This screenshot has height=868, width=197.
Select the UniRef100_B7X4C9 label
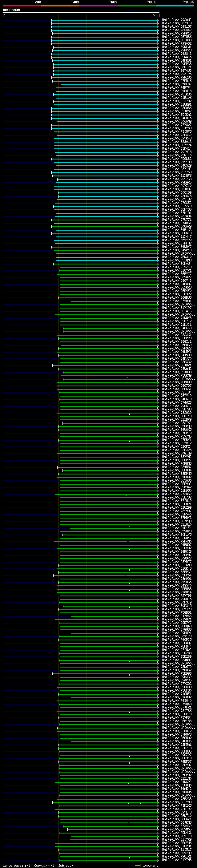tap(177, 826)
